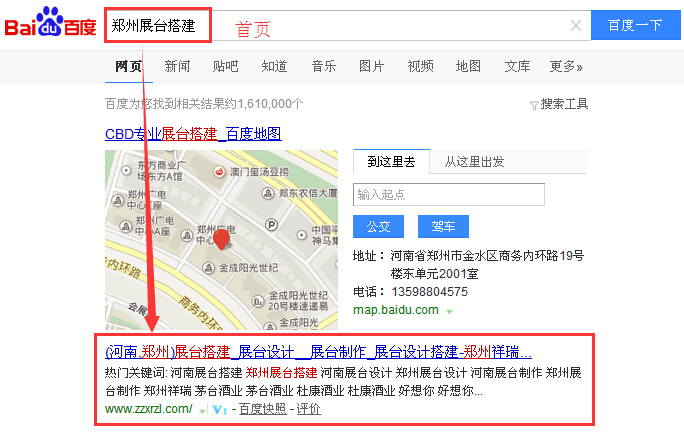Click the parking P icon on the map
Viewport: 684px width, 433px height.
271,225
